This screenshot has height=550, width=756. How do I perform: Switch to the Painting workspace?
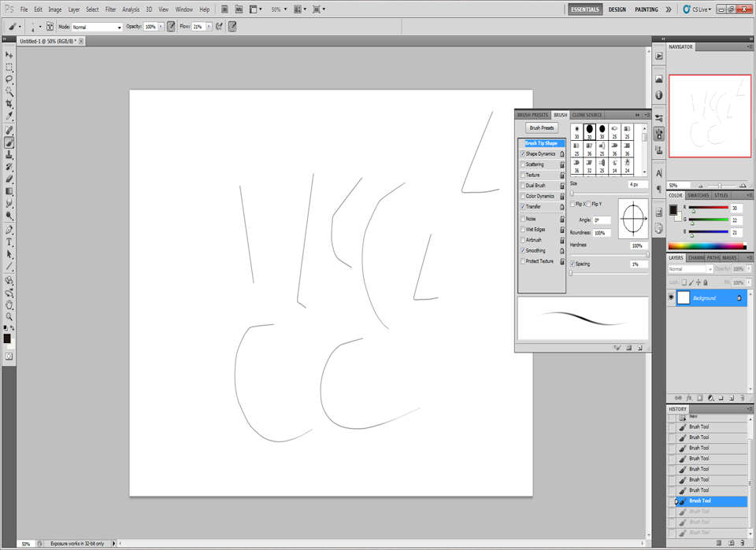click(646, 9)
